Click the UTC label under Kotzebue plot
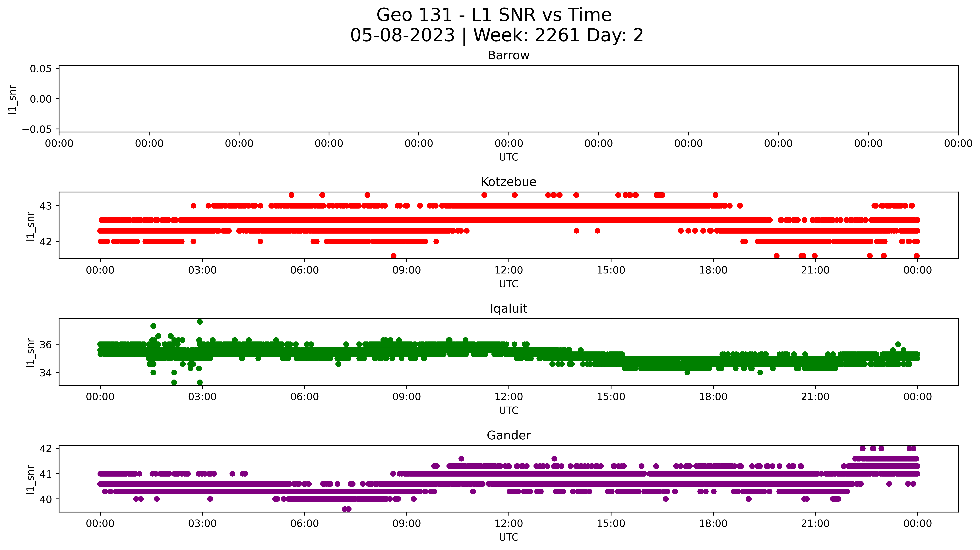 [508, 284]
